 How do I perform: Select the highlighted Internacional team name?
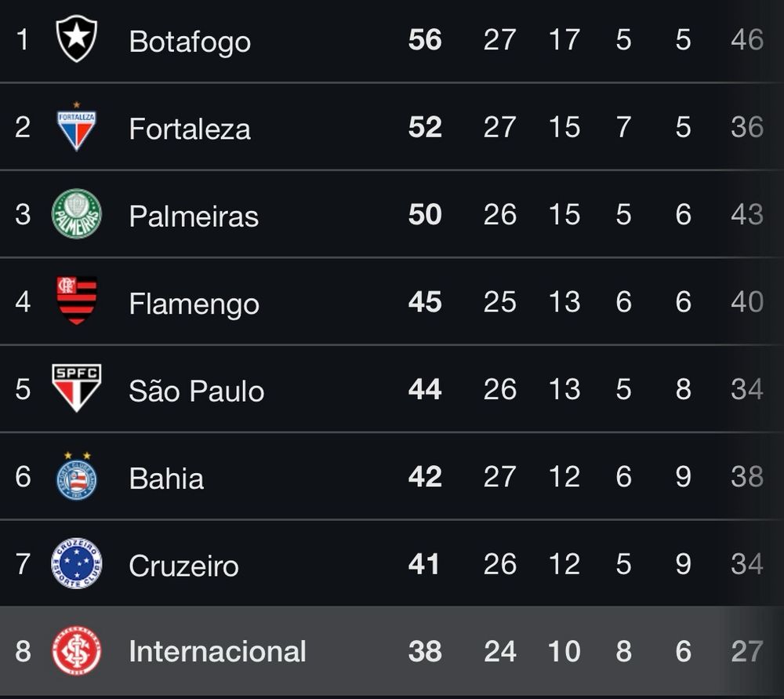coord(217,651)
